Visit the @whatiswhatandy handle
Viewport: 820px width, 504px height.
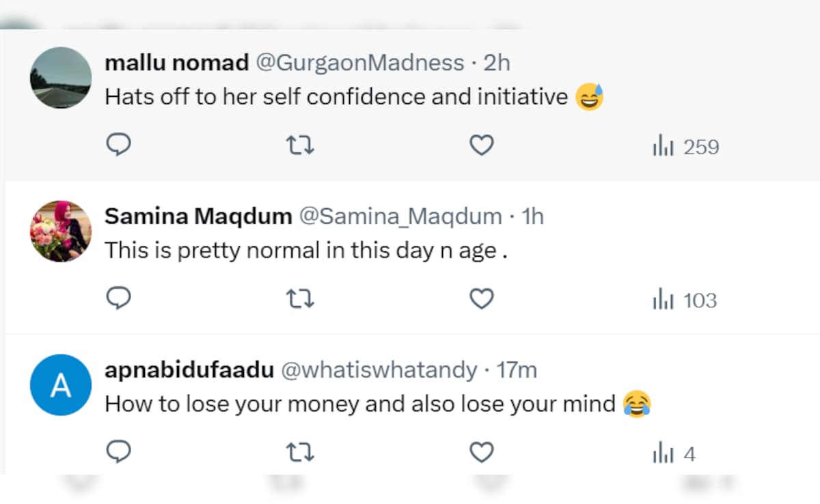(x=379, y=370)
